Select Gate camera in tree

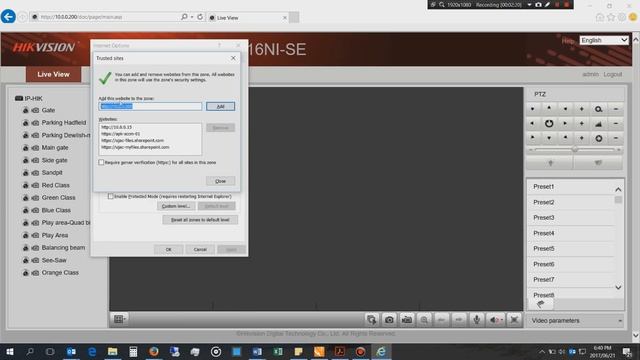(x=48, y=110)
